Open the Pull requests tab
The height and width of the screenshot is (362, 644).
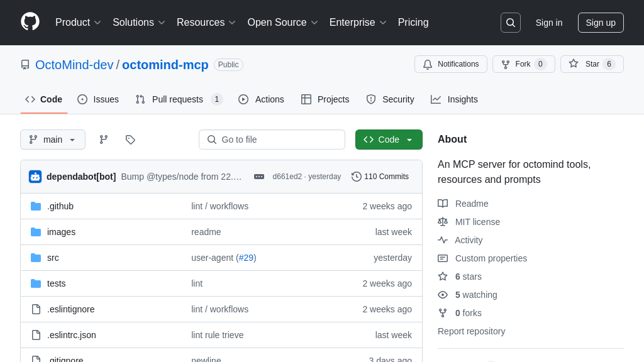click(x=179, y=99)
